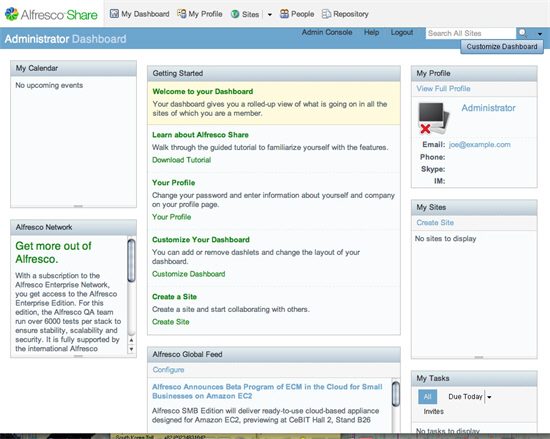Click the Download Tutorial link

(181, 160)
